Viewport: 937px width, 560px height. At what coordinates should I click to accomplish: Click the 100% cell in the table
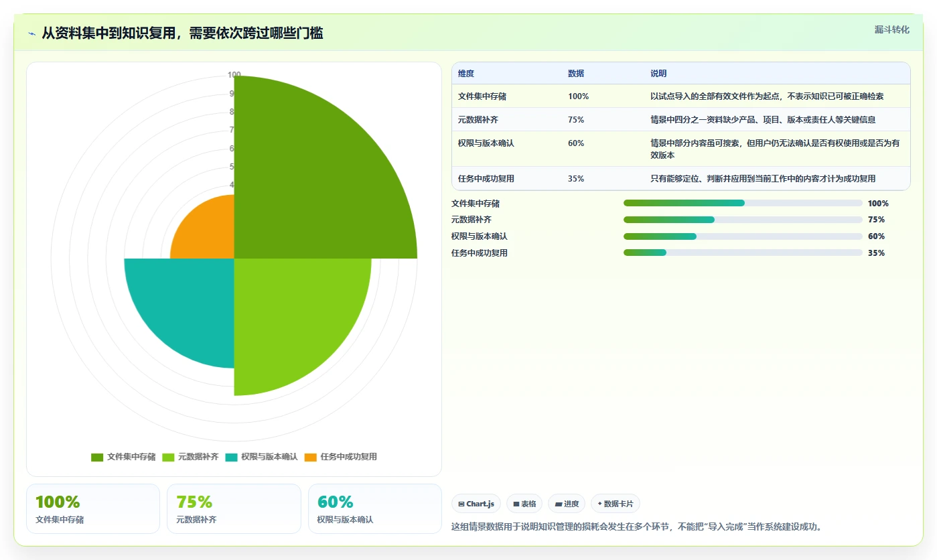pyautogui.click(x=578, y=96)
